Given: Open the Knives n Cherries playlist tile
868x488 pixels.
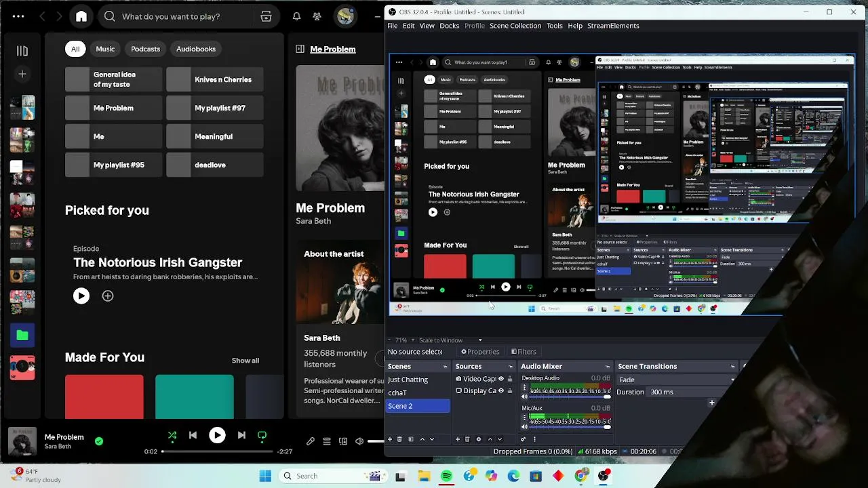Looking at the screenshot, I should [x=215, y=79].
